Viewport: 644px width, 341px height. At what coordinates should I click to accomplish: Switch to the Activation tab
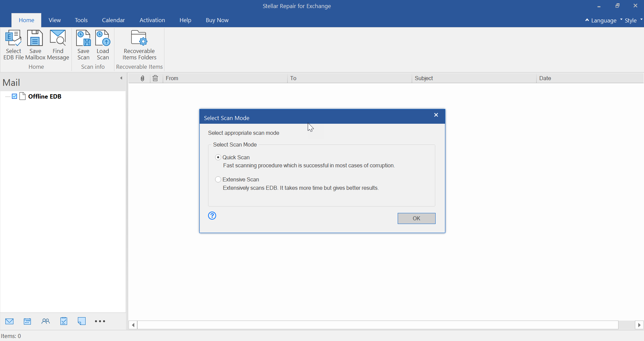click(152, 20)
